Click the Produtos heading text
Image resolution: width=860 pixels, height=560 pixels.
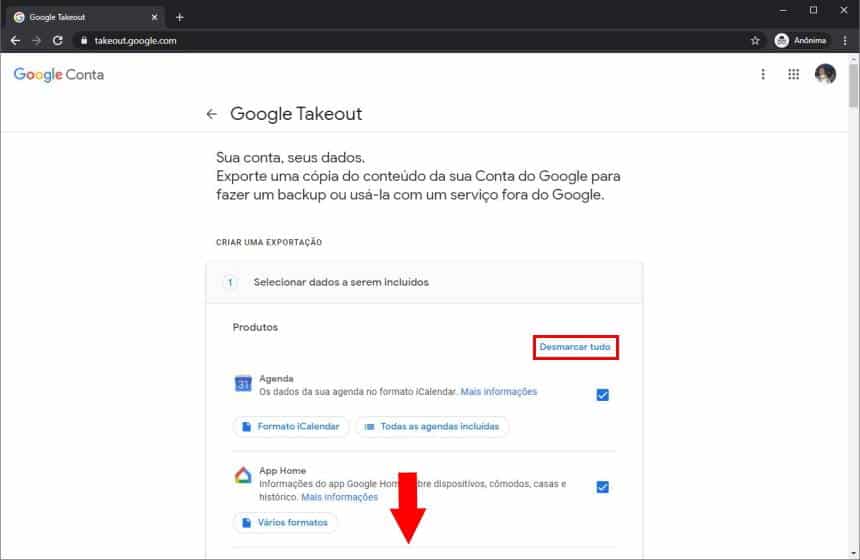point(255,327)
